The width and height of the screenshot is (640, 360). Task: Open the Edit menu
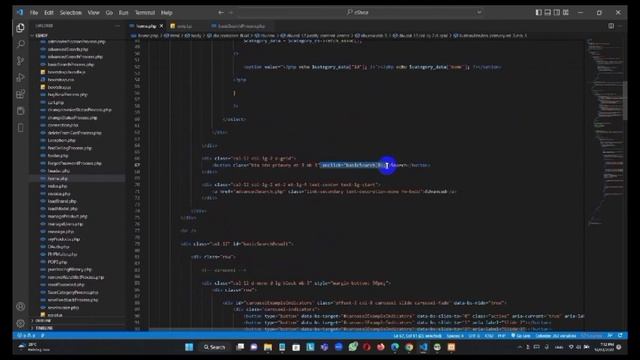pos(49,13)
